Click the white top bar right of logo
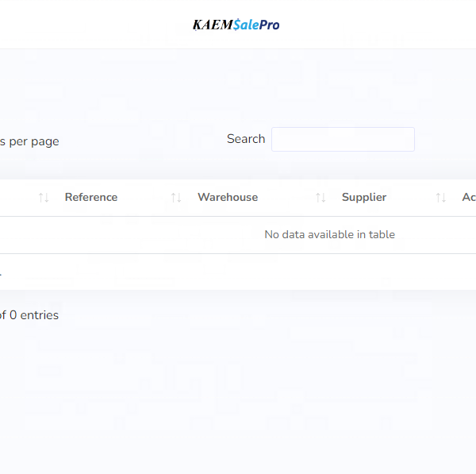476x474 pixels. point(381,25)
